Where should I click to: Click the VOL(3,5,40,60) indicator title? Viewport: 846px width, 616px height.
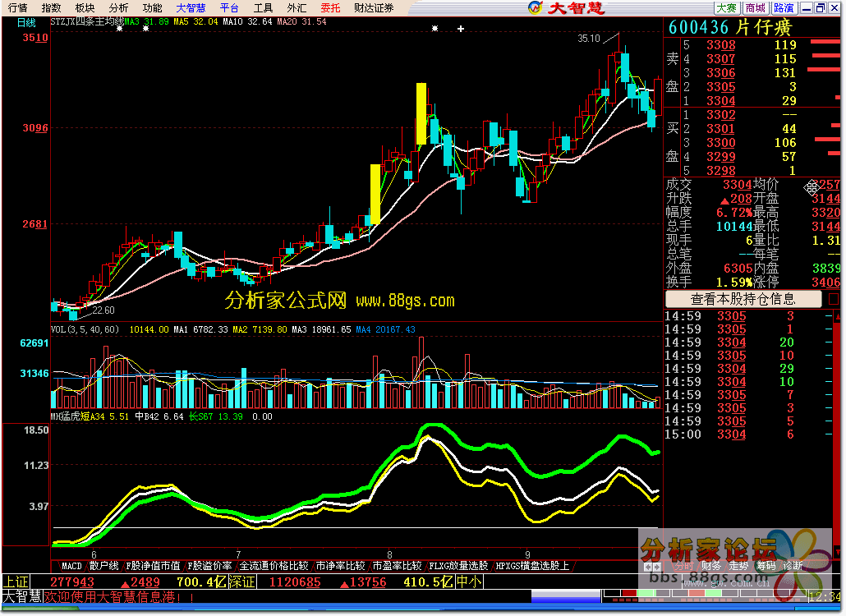[x=85, y=329]
